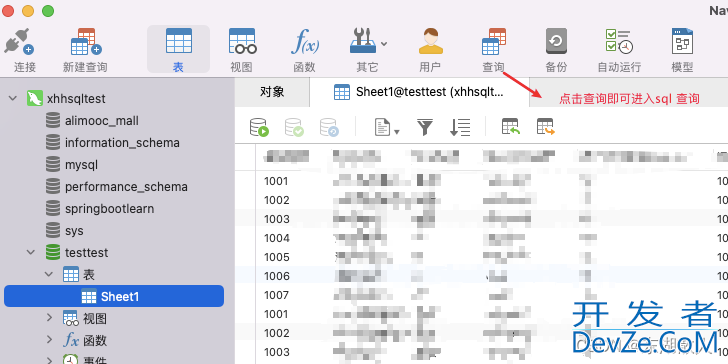The image size is (728, 364).
Task: Click the rollback transaction icon
Action: (x=329, y=127)
